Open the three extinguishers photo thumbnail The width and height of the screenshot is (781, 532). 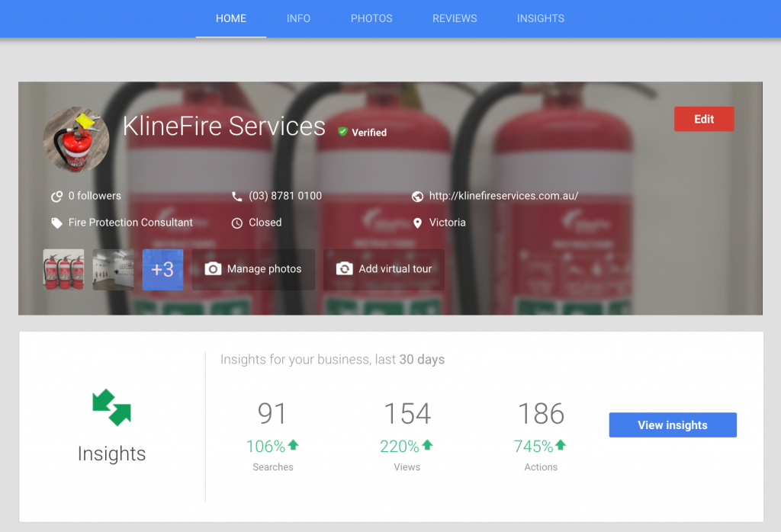(x=64, y=269)
